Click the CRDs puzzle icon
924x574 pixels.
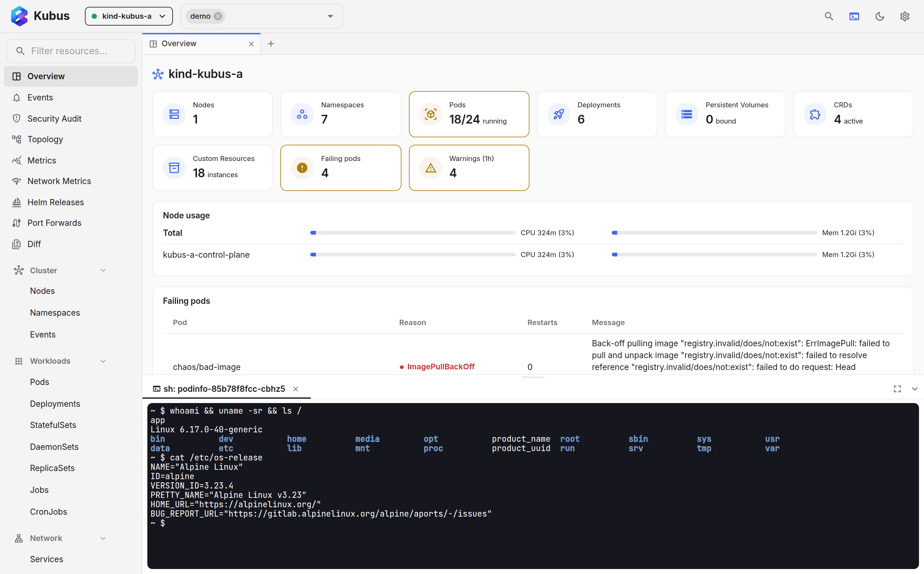point(815,114)
